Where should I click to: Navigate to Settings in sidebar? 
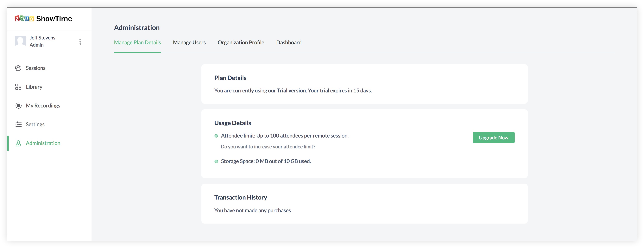click(35, 125)
